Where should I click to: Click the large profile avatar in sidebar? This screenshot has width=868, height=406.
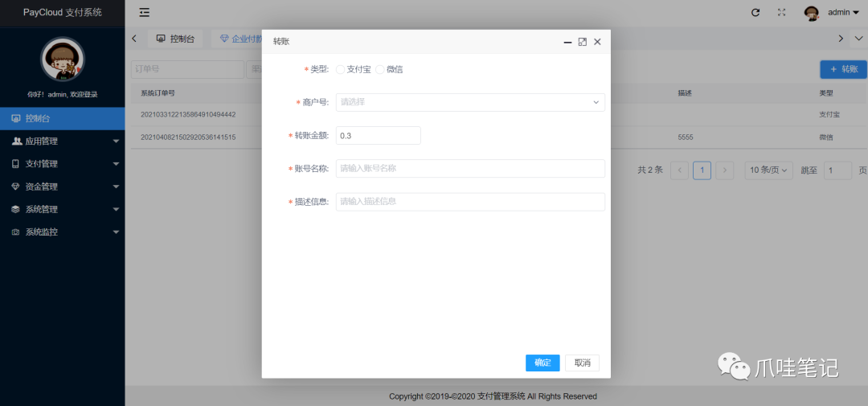pyautogui.click(x=63, y=59)
